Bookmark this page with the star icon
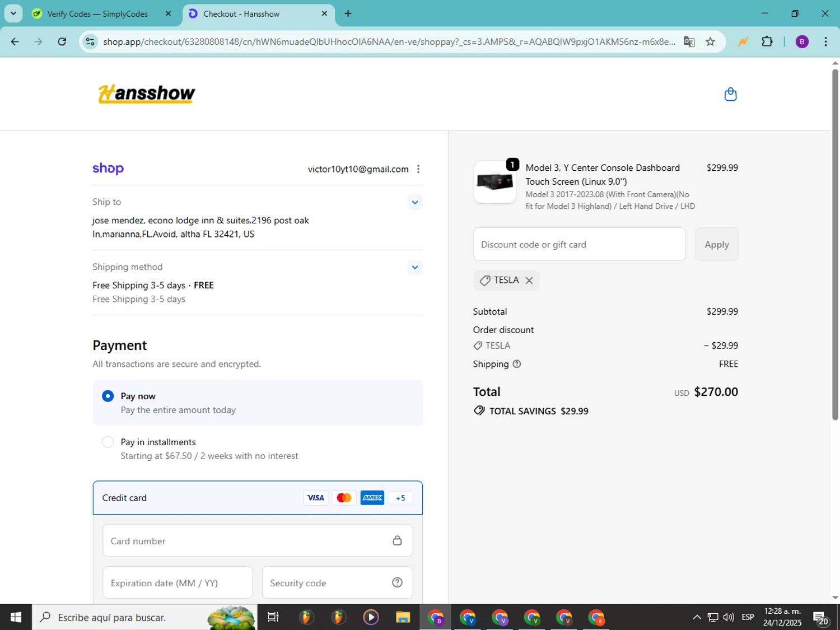This screenshot has width=840, height=630. coord(710,41)
